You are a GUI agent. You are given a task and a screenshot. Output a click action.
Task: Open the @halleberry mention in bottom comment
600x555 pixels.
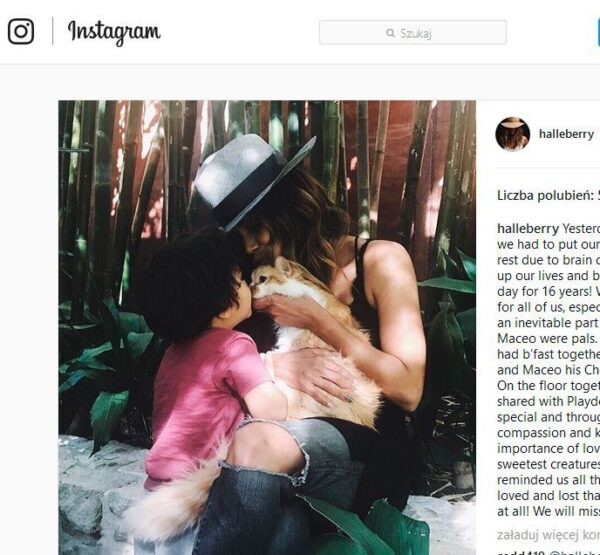pos(574,552)
